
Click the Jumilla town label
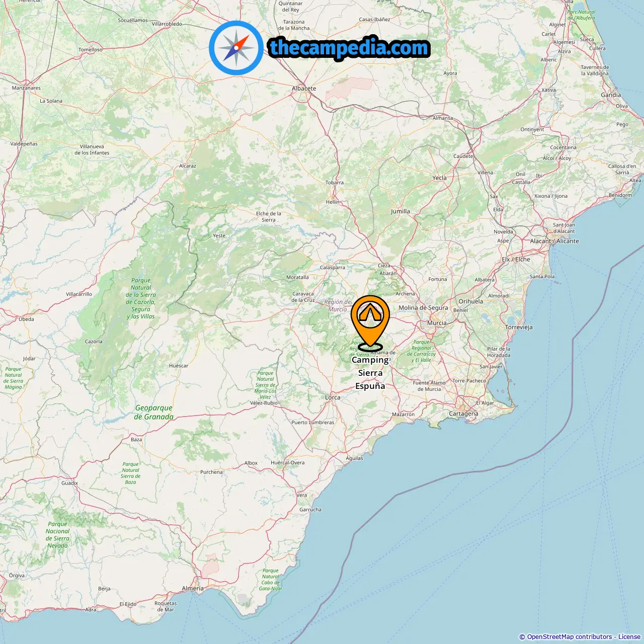(400, 211)
